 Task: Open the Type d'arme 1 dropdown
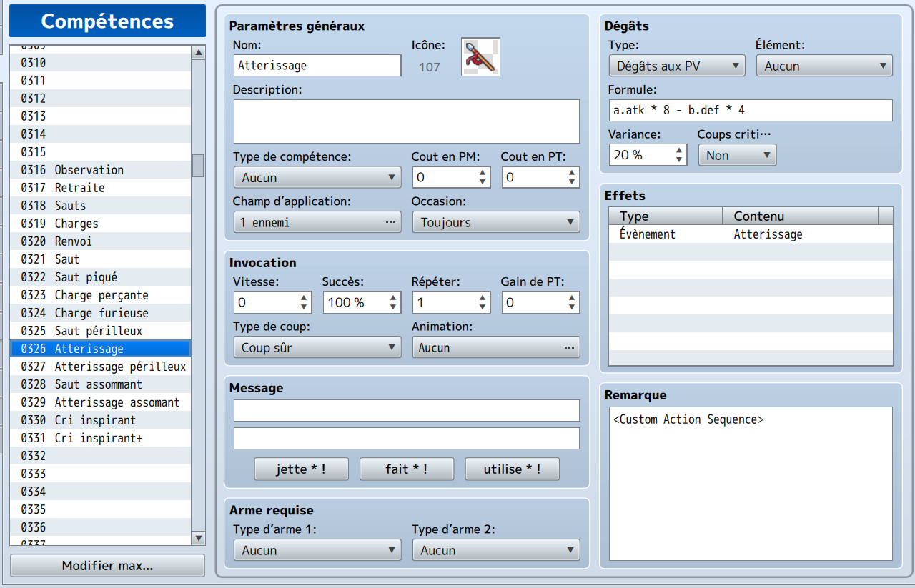coord(317,550)
